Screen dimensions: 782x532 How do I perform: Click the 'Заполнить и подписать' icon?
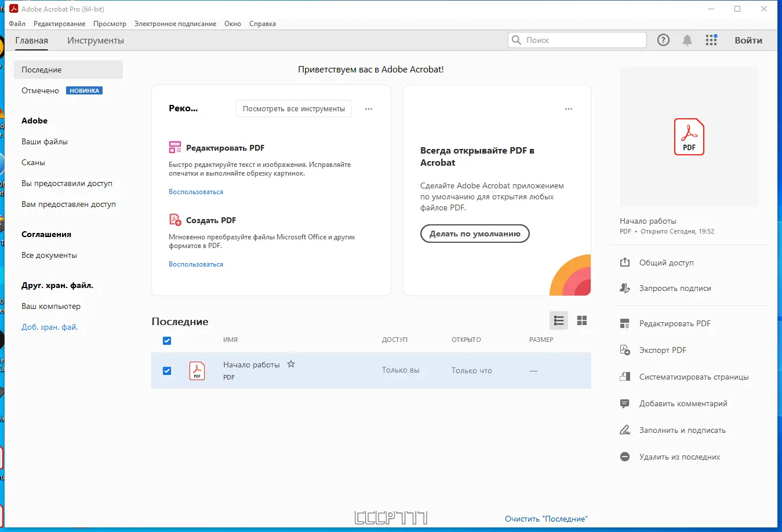[x=625, y=430]
